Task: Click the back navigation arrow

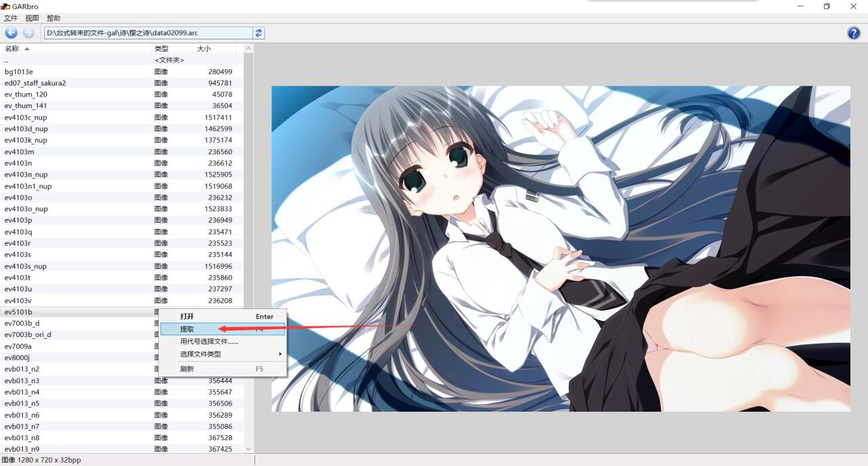Action: pos(11,33)
